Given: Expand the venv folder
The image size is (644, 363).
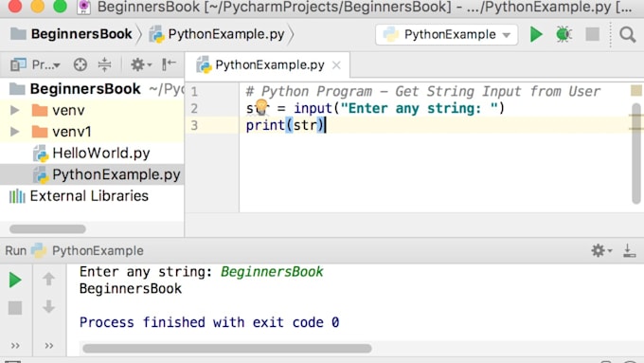Looking at the screenshot, I should [x=15, y=110].
